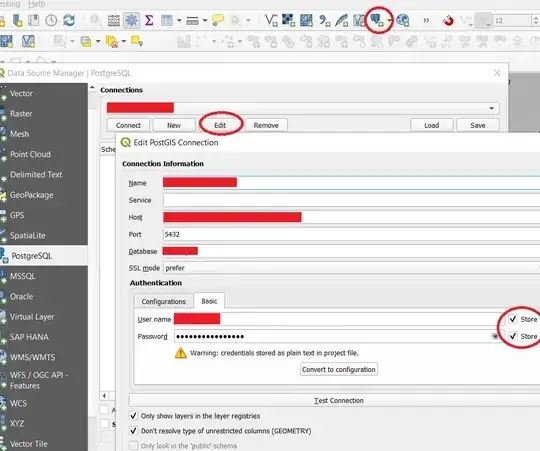
Task: Refresh the map canvas
Action: 69,20
